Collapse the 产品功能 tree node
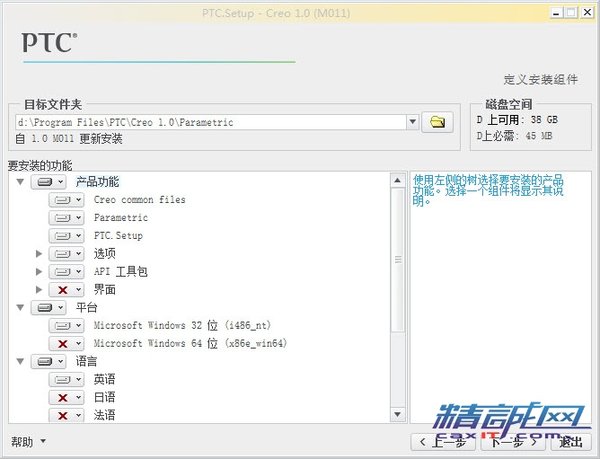600x459 pixels. click(x=20, y=182)
